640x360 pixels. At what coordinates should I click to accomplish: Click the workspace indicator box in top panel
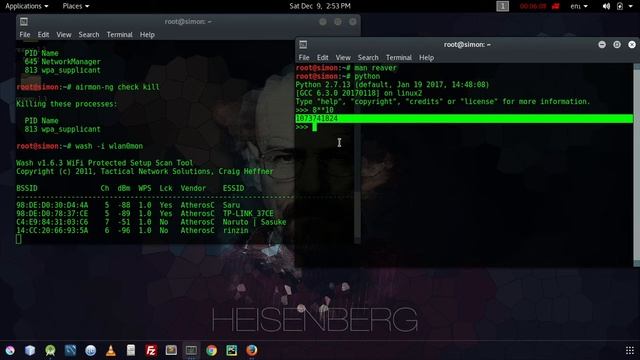coord(502,6)
